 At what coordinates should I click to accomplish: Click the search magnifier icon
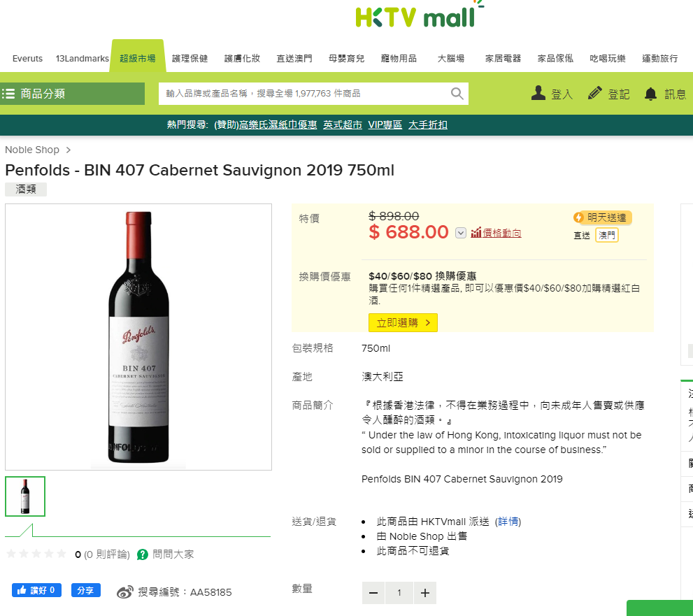click(457, 94)
